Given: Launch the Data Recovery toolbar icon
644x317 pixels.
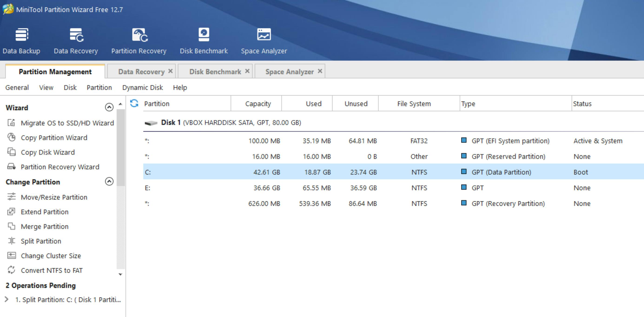Looking at the screenshot, I should click(76, 41).
